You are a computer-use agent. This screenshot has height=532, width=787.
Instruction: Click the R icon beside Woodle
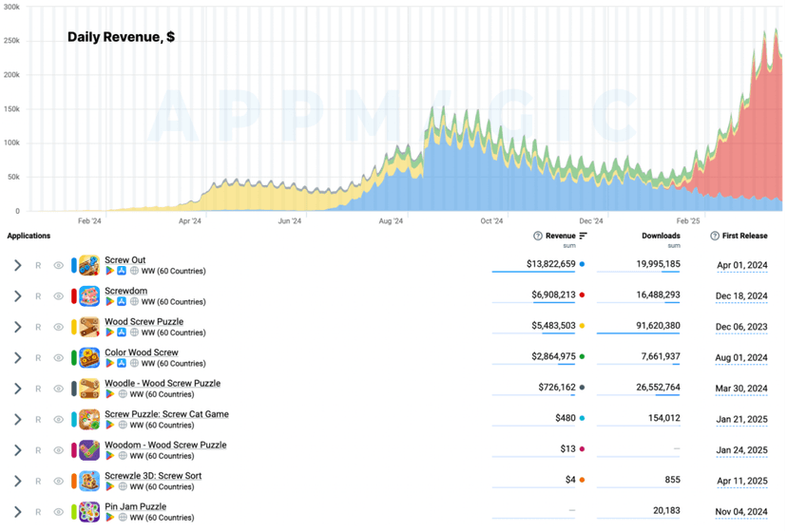tap(38, 389)
